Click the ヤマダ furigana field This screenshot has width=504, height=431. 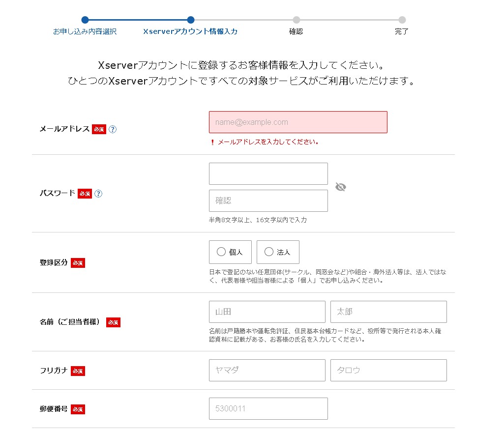(x=267, y=371)
